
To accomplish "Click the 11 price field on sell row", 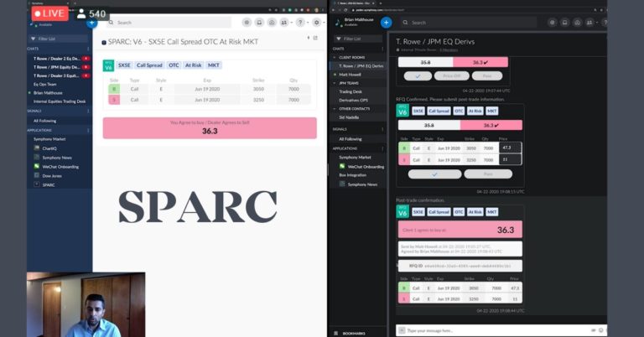I will [510, 159].
